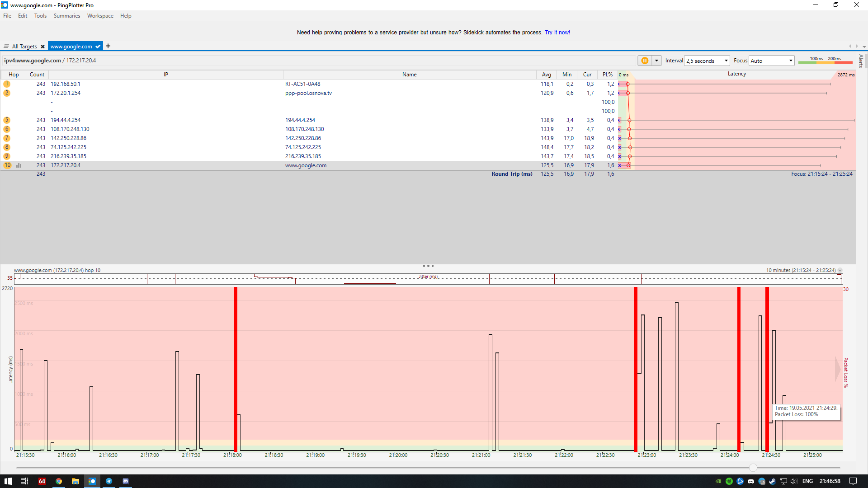Viewport: 868px width, 488px height.
Task: Click the hop 10 timeline graph icon
Action: (x=19, y=165)
